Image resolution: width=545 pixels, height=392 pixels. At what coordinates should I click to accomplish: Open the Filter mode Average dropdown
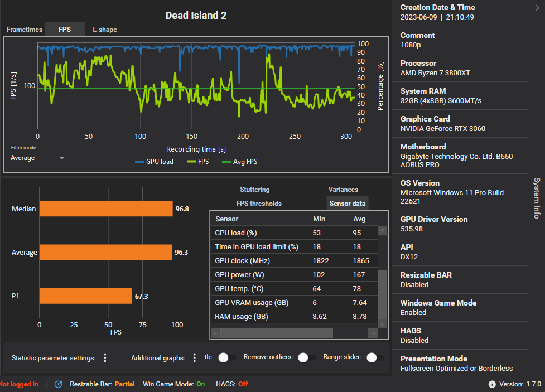tap(37, 158)
